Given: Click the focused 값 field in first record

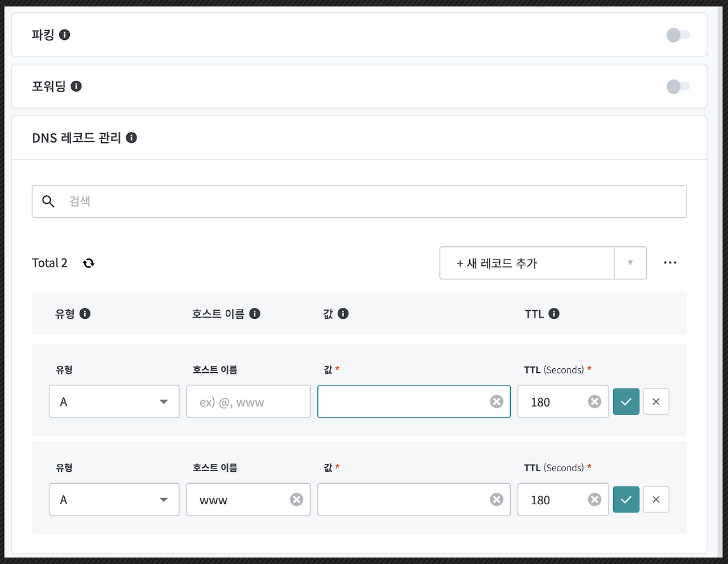Looking at the screenshot, I should coord(414,402).
